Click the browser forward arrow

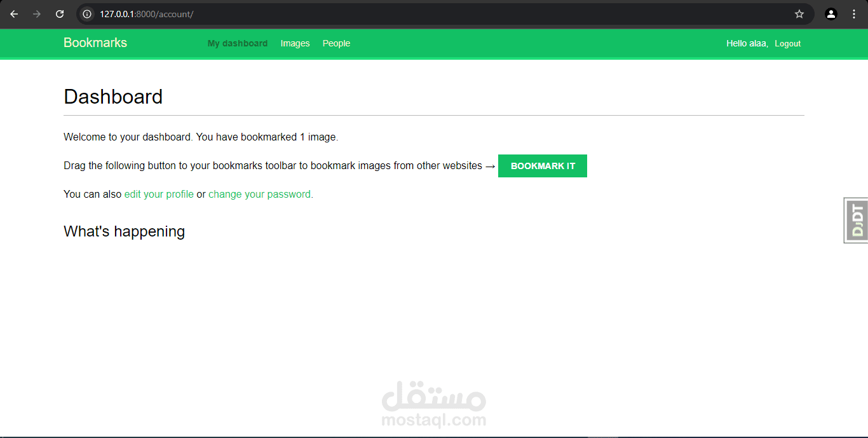tap(37, 14)
